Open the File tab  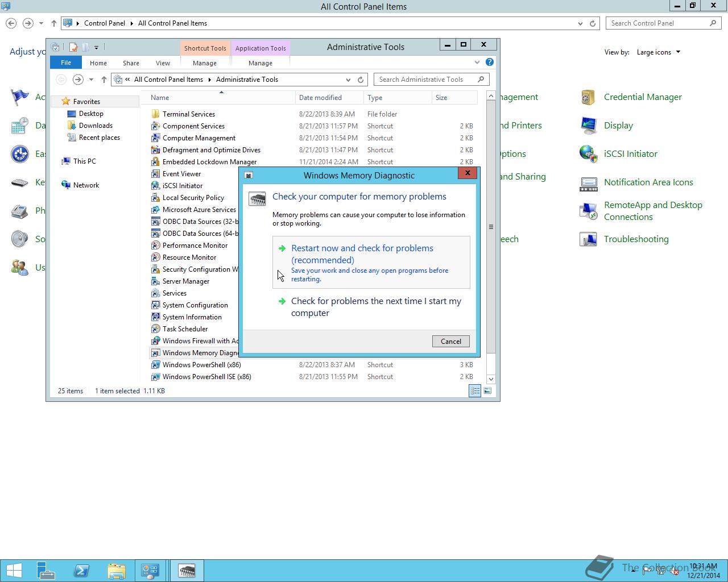click(66, 63)
